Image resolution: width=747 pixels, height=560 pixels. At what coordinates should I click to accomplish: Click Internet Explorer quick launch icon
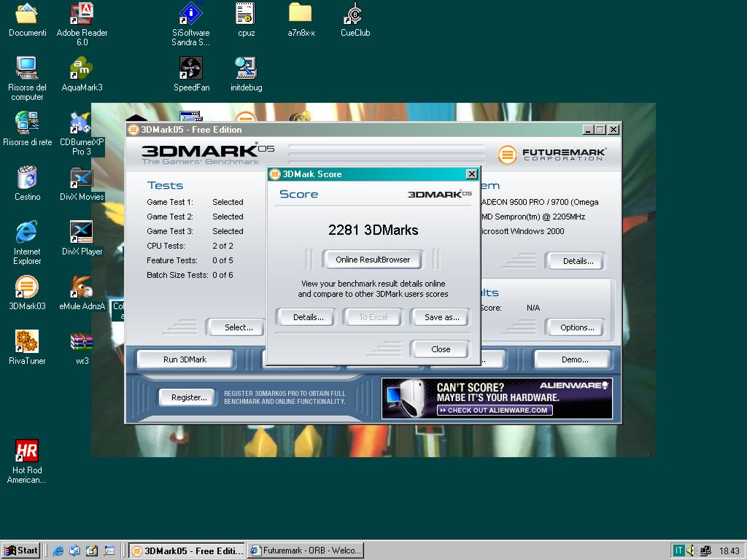point(58,551)
